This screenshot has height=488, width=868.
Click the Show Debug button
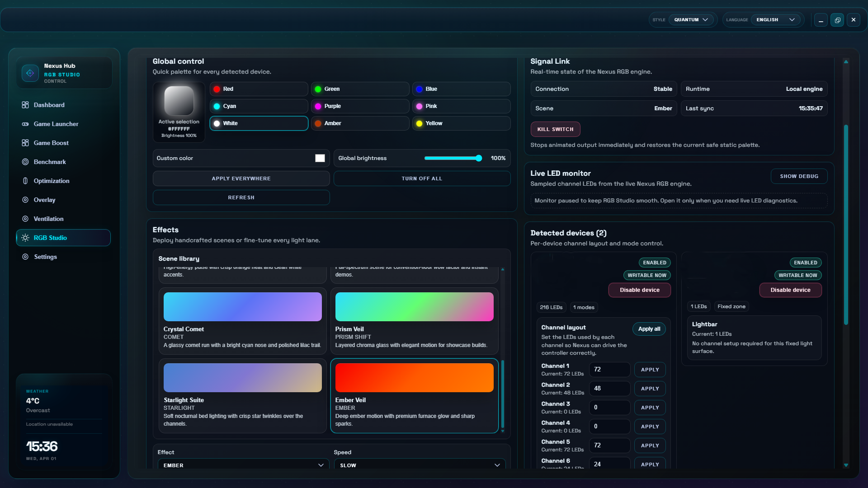coord(799,176)
